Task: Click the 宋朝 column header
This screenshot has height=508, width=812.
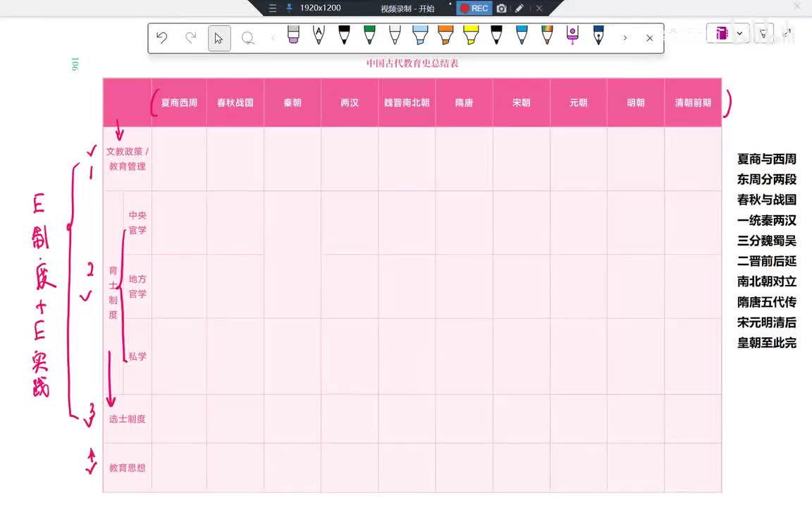Action: pyautogui.click(x=522, y=102)
